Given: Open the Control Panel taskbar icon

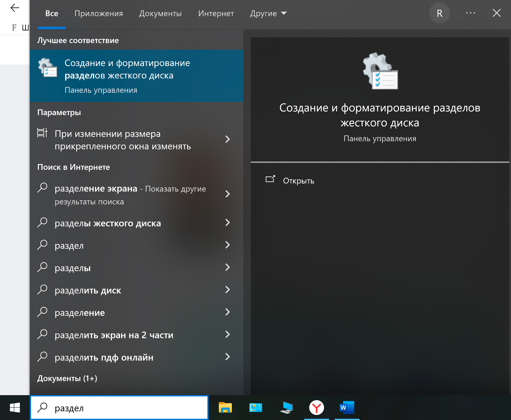Looking at the screenshot, I should pos(255,408).
